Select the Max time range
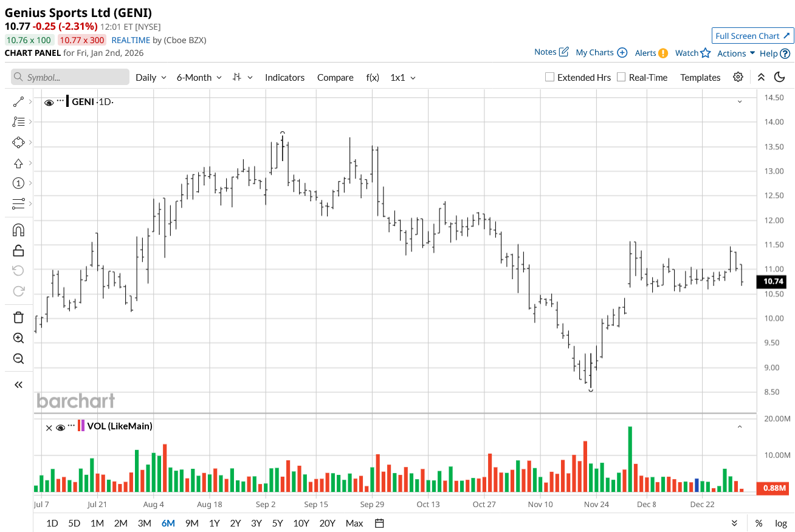This screenshot has height=532, width=795. [x=354, y=523]
